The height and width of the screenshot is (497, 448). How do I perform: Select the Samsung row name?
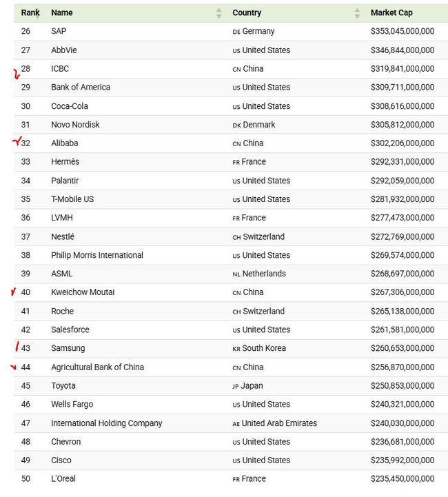(68, 348)
